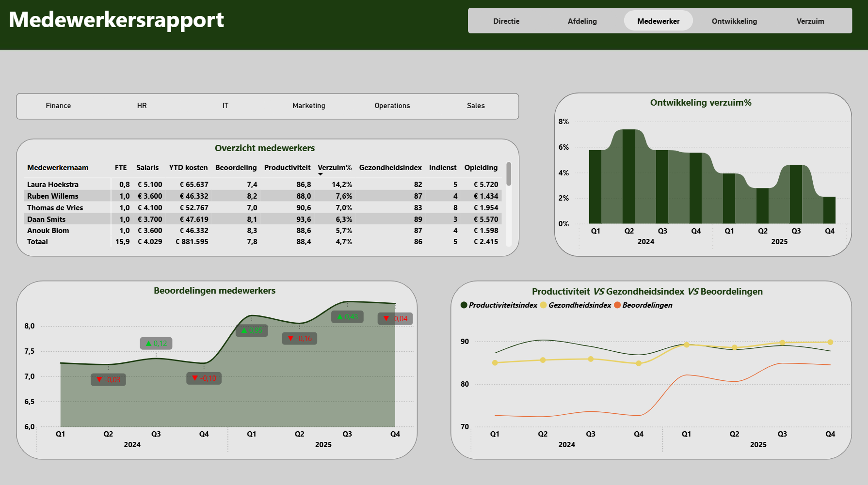This screenshot has width=868, height=485.
Task: Switch to the Verzuim page
Action: pos(810,21)
